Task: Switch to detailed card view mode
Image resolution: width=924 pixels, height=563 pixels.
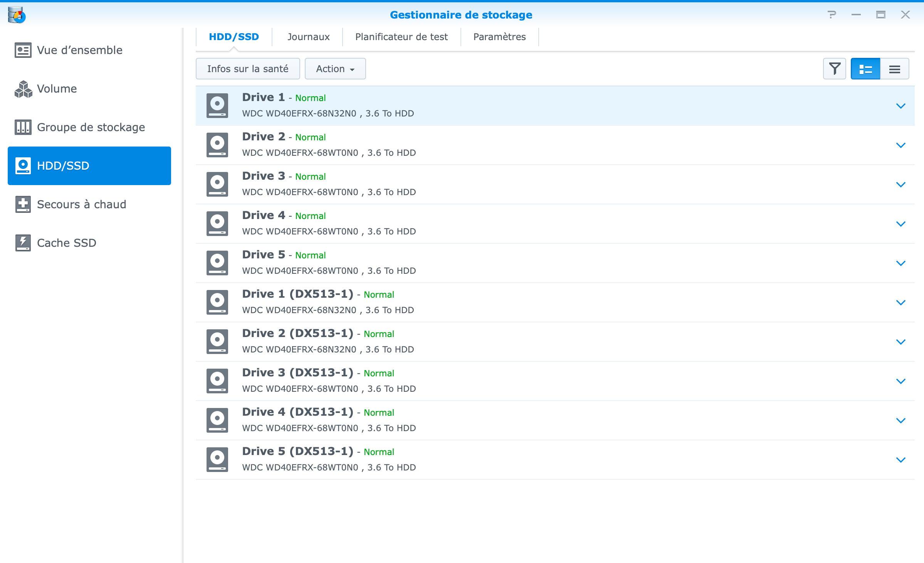Action: [x=865, y=69]
